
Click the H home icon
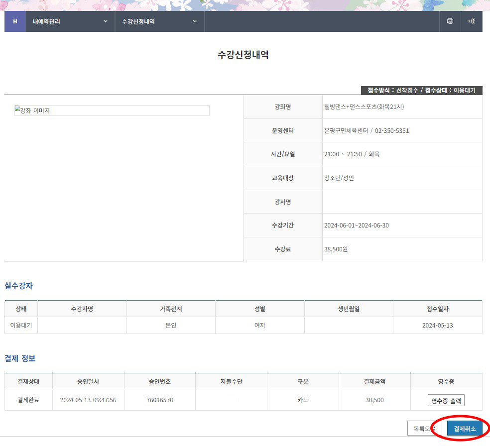pyautogui.click(x=14, y=21)
